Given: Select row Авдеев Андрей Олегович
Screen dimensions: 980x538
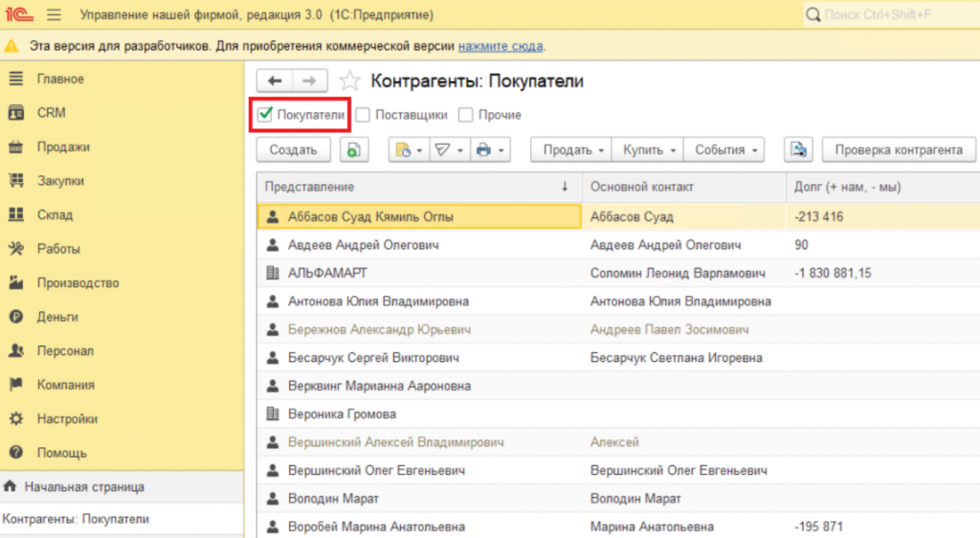Looking at the screenshot, I should coord(363,245).
